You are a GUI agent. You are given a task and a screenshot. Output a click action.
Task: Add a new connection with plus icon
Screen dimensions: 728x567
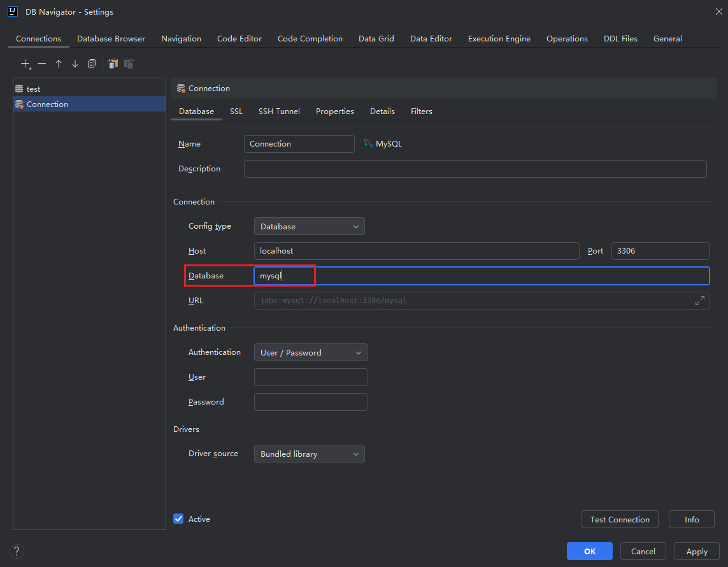pyautogui.click(x=25, y=64)
